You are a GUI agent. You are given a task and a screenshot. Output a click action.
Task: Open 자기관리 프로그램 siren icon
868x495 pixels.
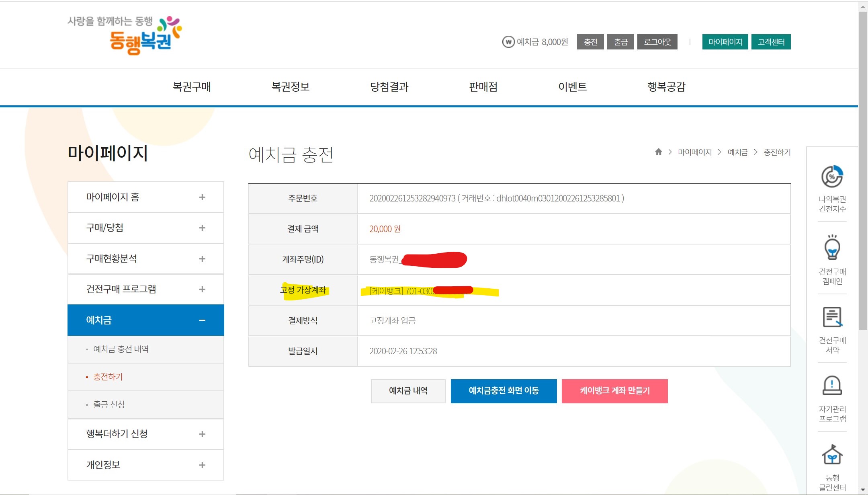click(832, 386)
